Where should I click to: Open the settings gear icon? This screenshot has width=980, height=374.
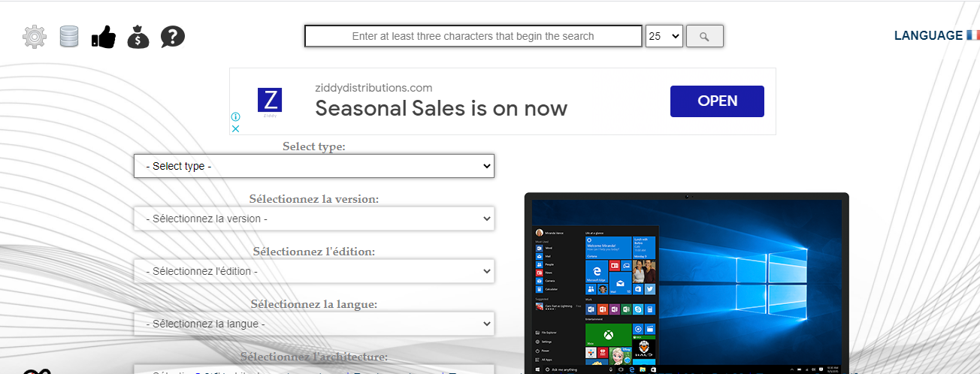click(x=35, y=37)
